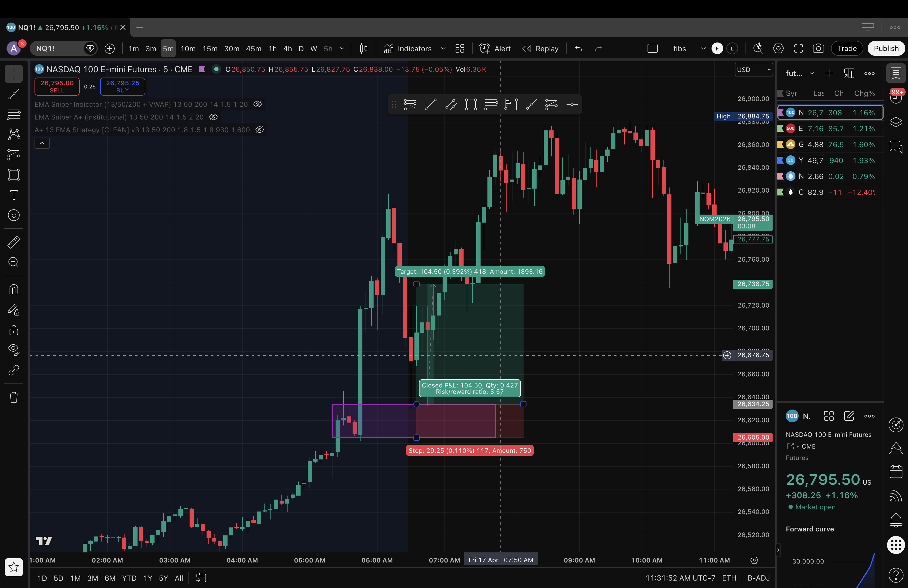Switch to the 15m timeframe
This screenshot has height=588, width=908.
210,48
